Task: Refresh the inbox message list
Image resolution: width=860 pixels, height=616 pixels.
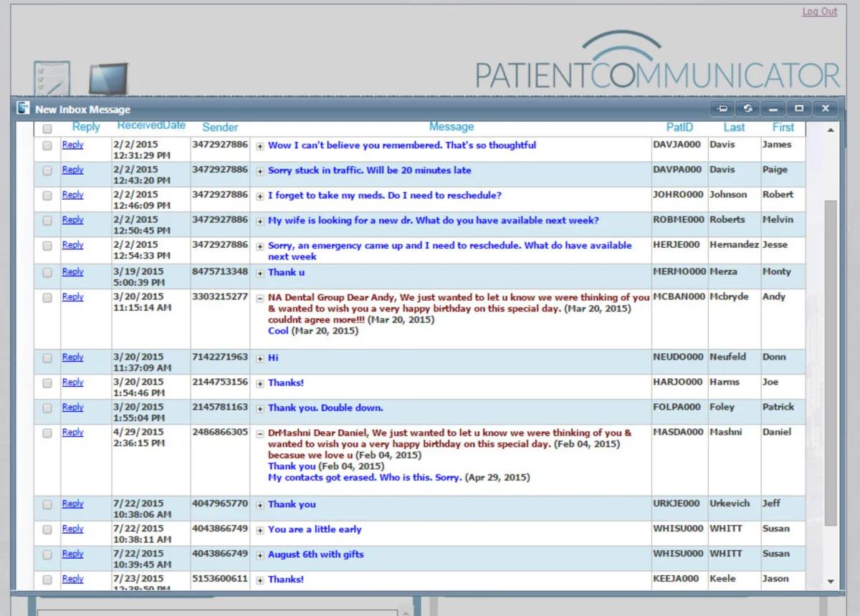Action: tap(747, 108)
